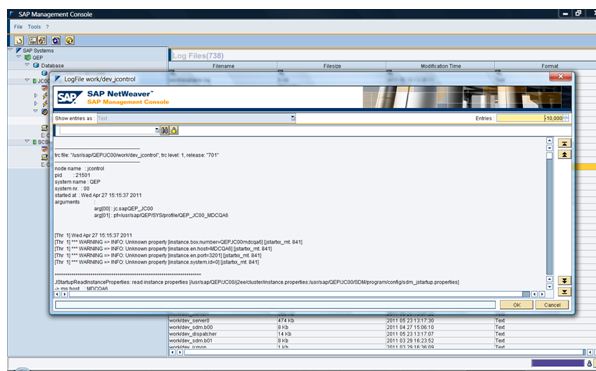Collapse the QEP tree node
Image resolution: width=596 pixels, height=371 pixels.
[x=19, y=57]
